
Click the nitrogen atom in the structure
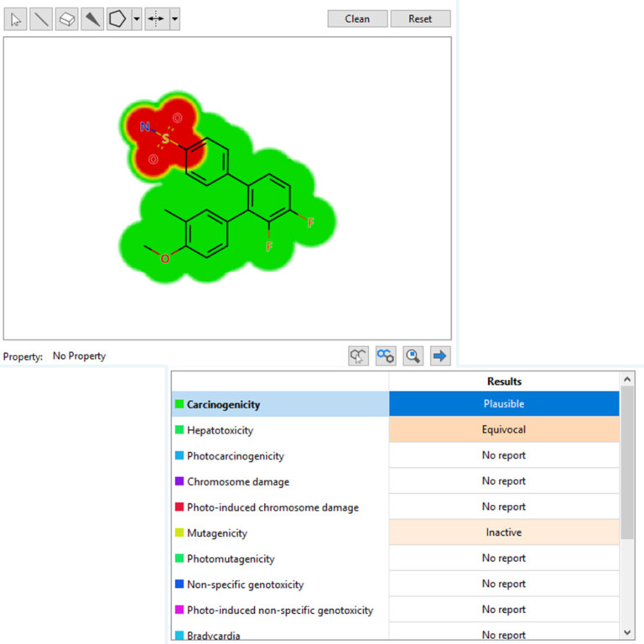[x=144, y=127]
